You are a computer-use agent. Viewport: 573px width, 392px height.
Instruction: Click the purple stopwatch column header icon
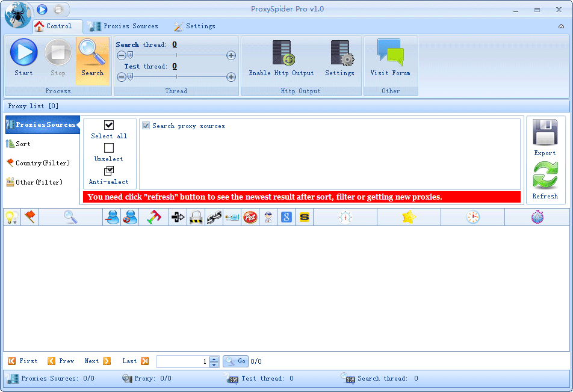[x=537, y=217]
